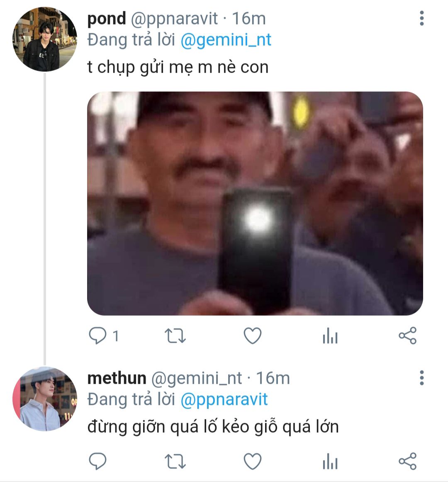Retweet pond's photo tweet
448x482 pixels.
point(175,336)
